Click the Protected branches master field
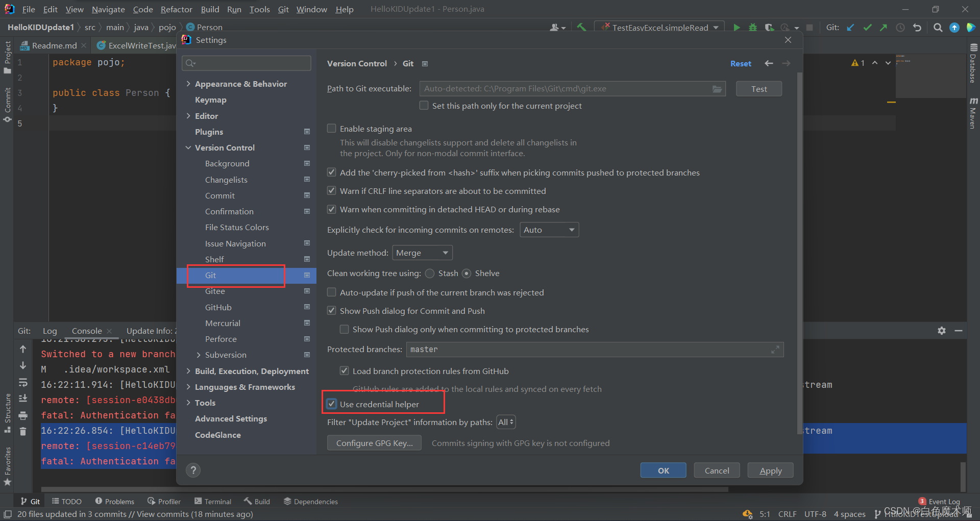This screenshot has height=521, width=980. click(595, 350)
